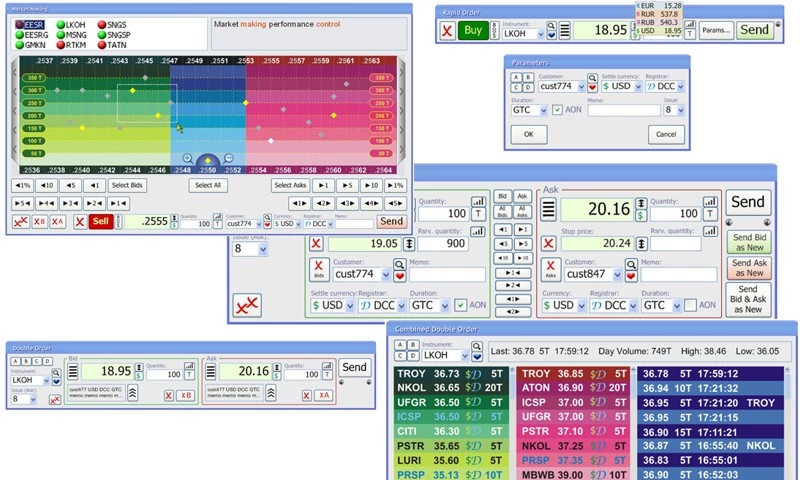The width and height of the screenshot is (800, 480).
Task: Click the double red X cancel-all icon in Market Making
Action: tap(20, 221)
